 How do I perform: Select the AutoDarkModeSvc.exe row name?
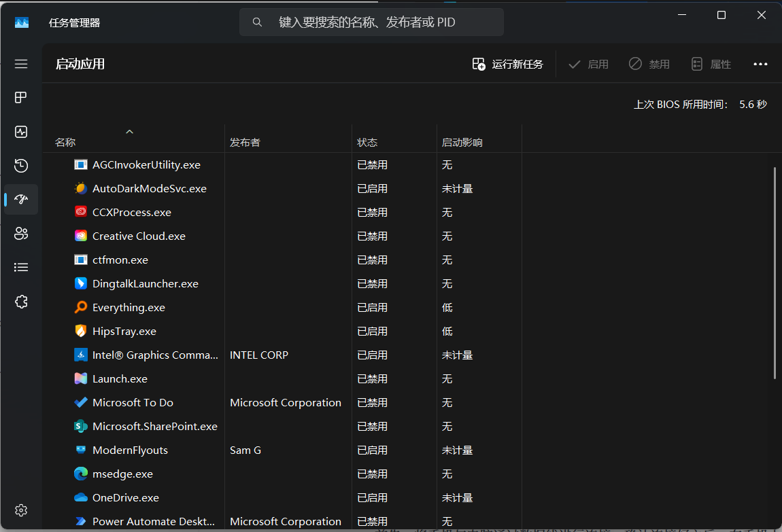(x=150, y=189)
